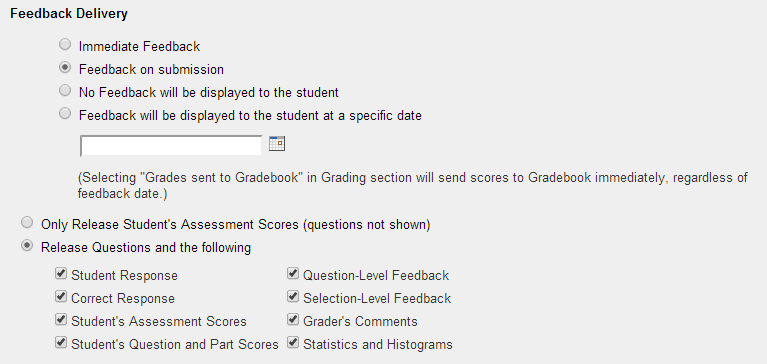767x364 pixels.
Task: Select the Immediate Feedback radio button
Action: [65, 45]
